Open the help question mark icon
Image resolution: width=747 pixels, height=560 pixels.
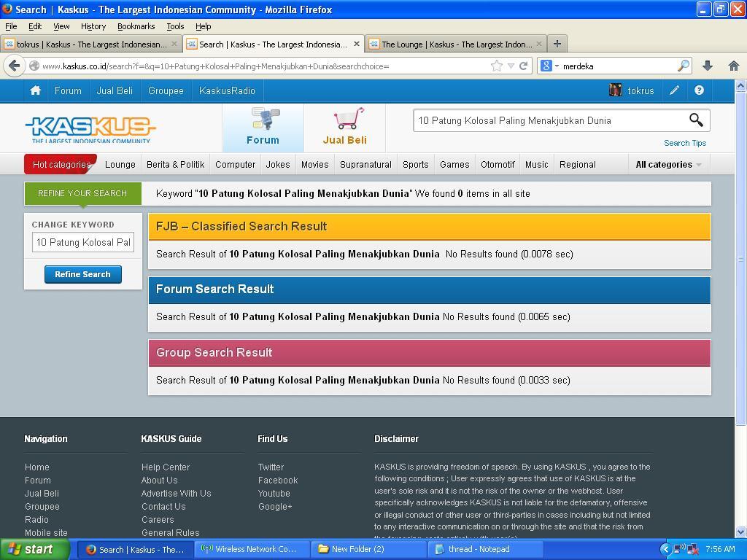699,90
